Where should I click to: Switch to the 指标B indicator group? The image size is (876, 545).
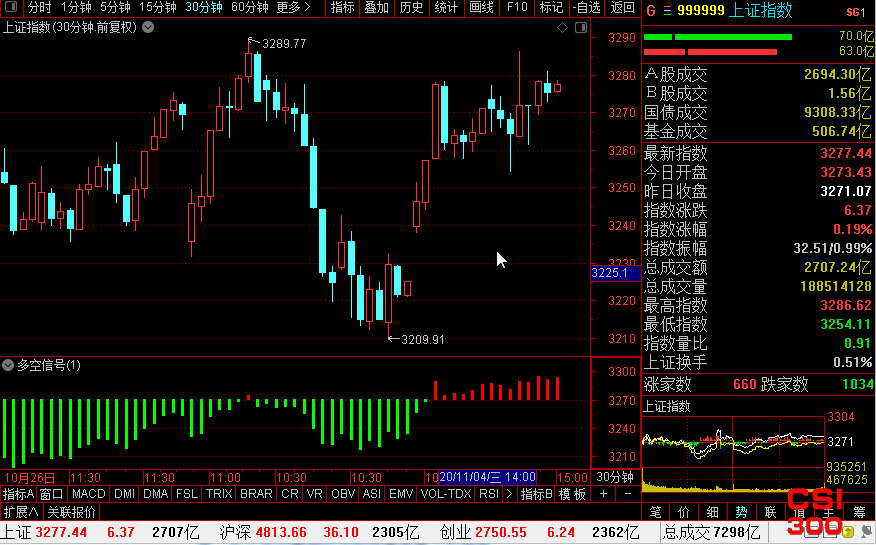[x=537, y=494]
